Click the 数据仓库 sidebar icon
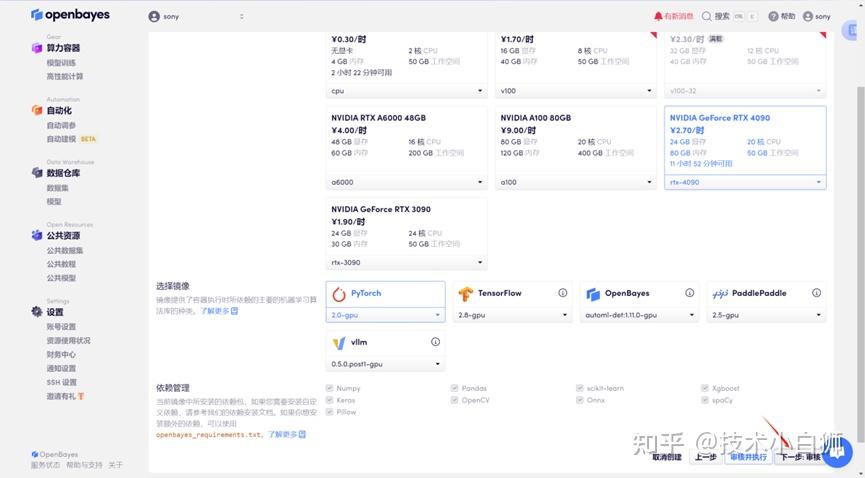The height and width of the screenshot is (478, 865). [37, 173]
